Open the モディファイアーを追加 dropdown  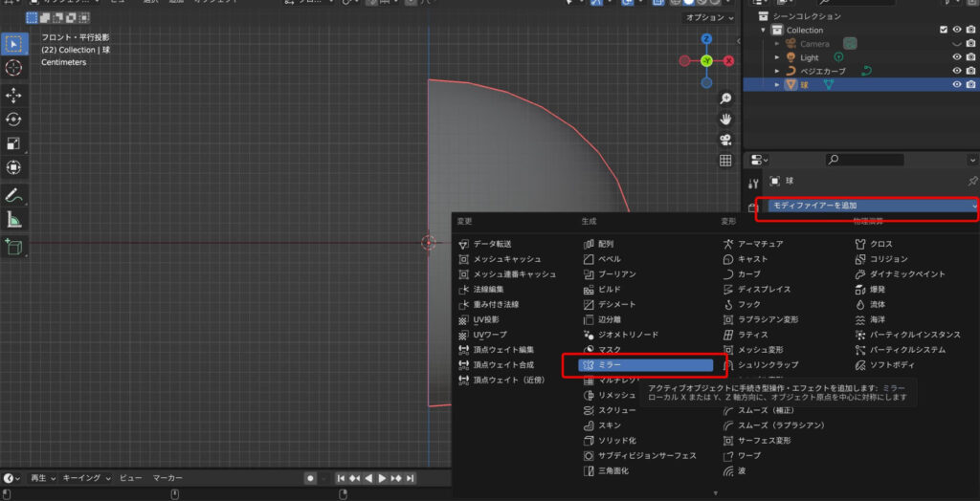[x=872, y=206]
